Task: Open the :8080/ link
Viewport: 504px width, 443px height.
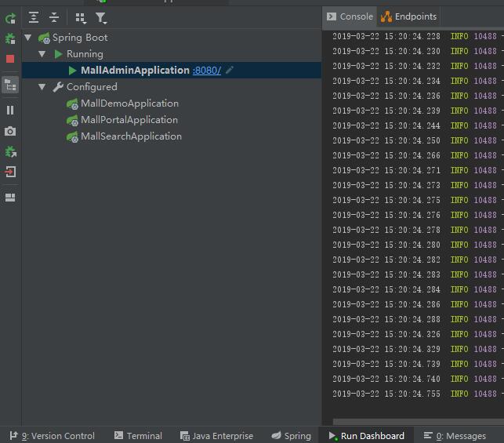Action: click(207, 71)
